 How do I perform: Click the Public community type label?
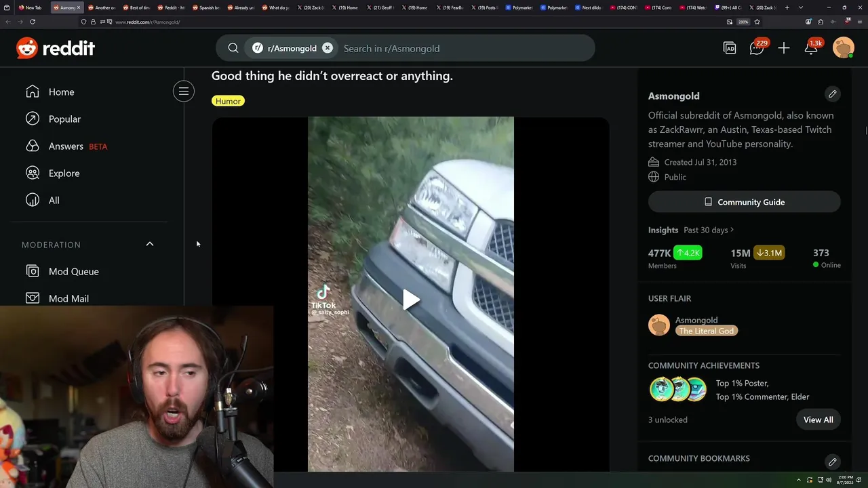(675, 177)
